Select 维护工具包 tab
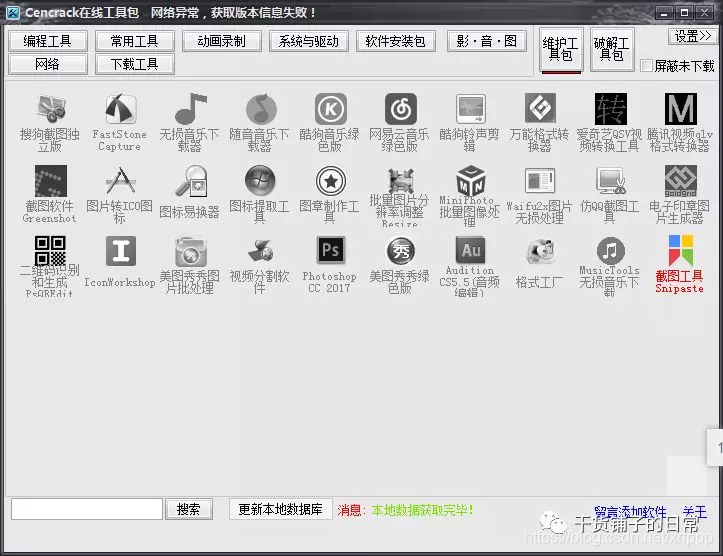 (561, 49)
